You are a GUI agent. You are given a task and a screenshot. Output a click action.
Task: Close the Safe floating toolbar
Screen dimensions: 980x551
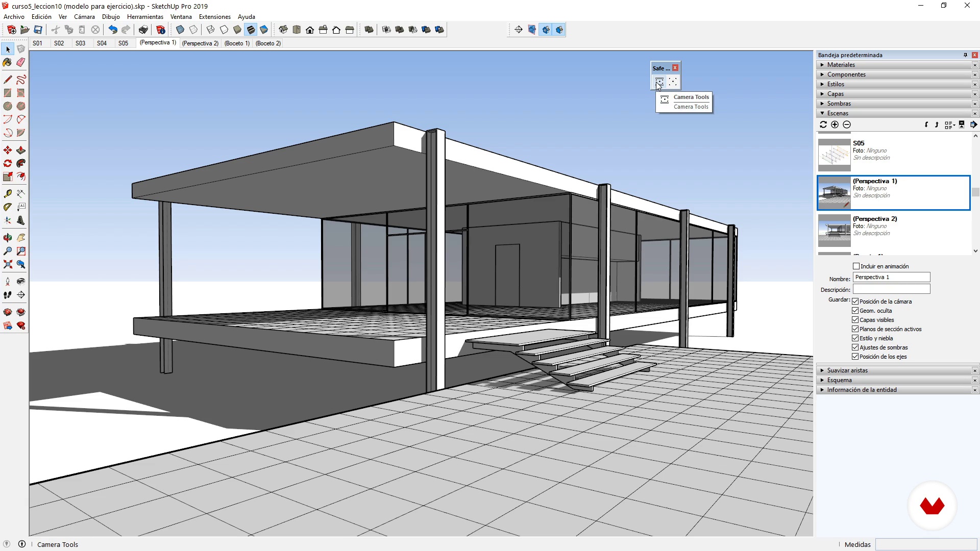pyautogui.click(x=675, y=68)
